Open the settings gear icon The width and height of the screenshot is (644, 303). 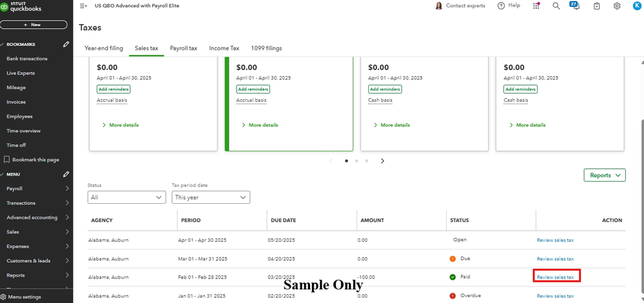[x=617, y=6]
